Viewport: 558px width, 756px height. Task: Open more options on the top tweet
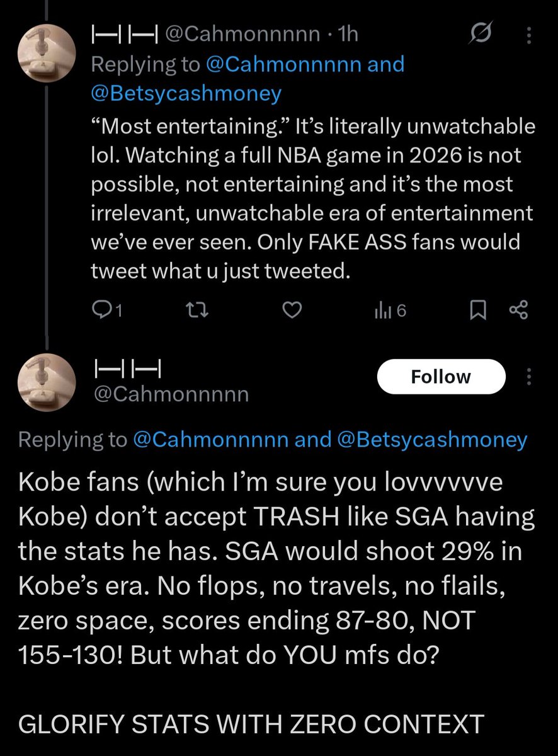pos(528,34)
